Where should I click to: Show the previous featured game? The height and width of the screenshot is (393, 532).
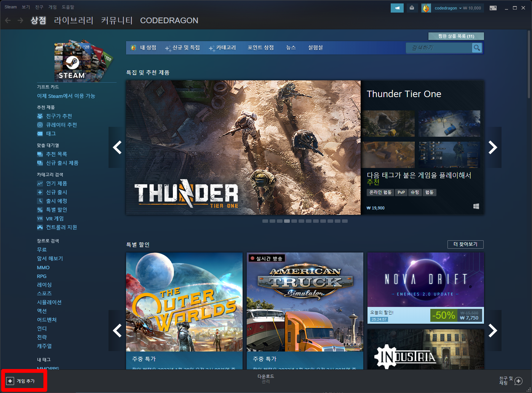(117, 147)
